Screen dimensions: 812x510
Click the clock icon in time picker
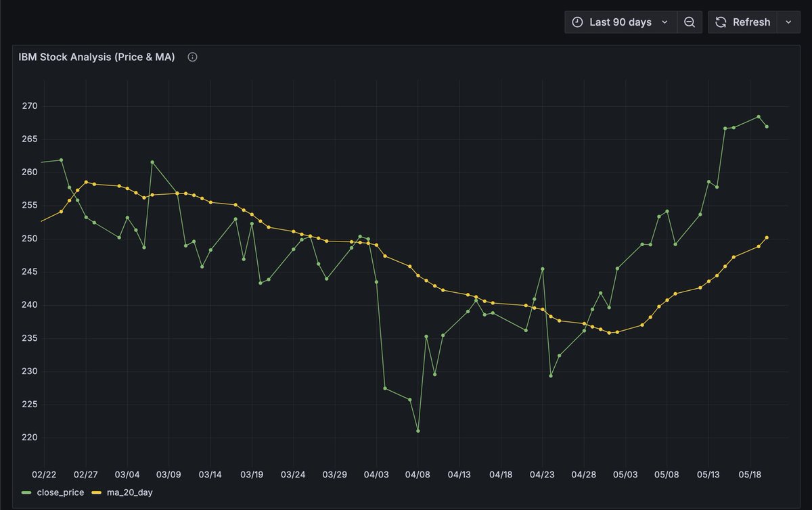(577, 22)
